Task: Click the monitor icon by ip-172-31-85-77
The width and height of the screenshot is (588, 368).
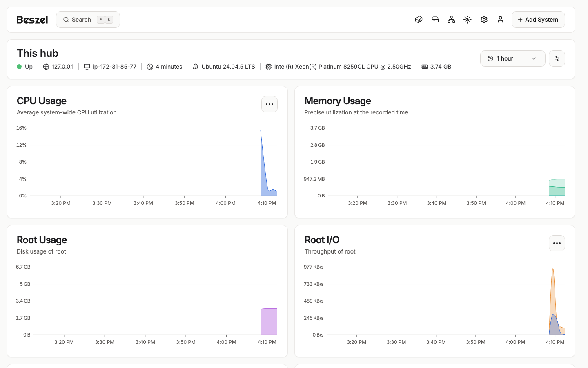Action: click(87, 67)
